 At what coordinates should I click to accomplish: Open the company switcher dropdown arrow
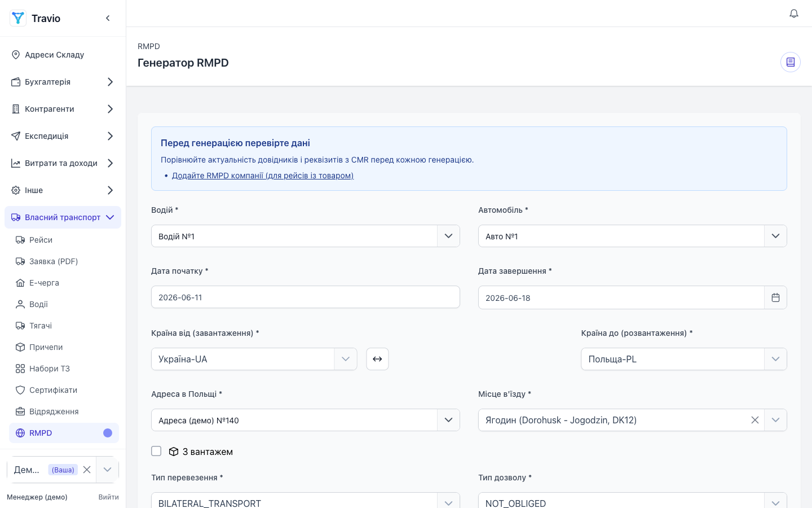[107, 470]
